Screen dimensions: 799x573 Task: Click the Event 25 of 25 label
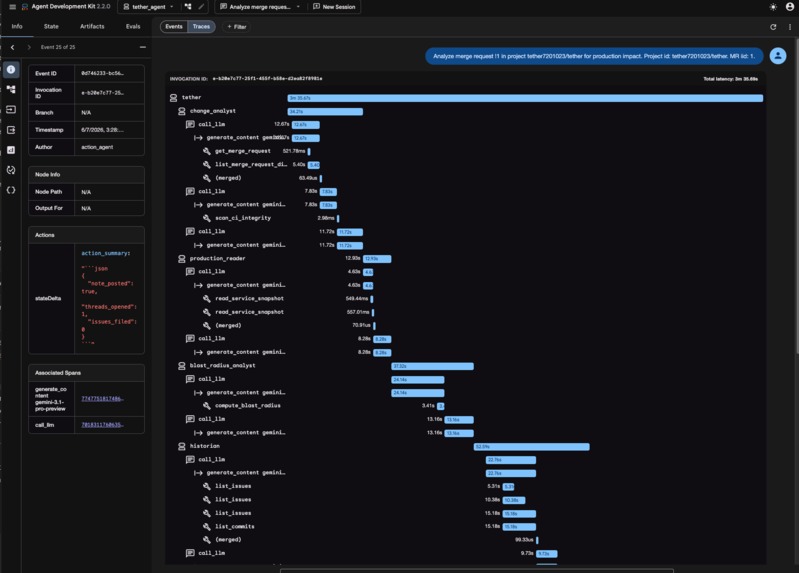[58, 47]
